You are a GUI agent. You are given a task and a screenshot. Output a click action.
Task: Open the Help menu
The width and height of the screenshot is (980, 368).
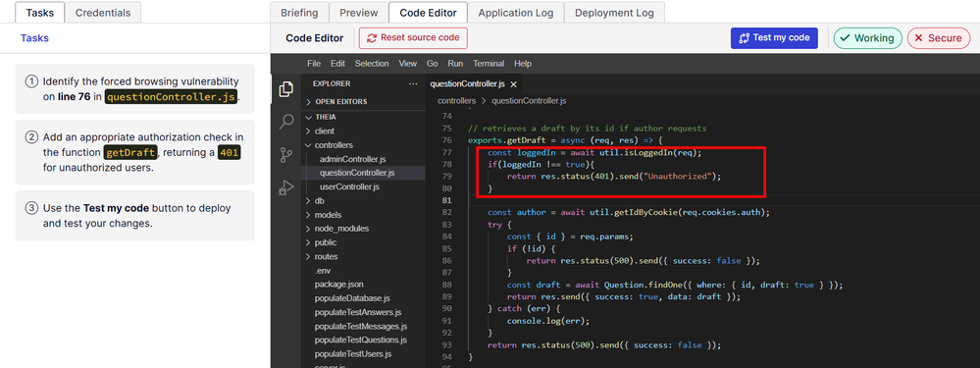tap(523, 64)
